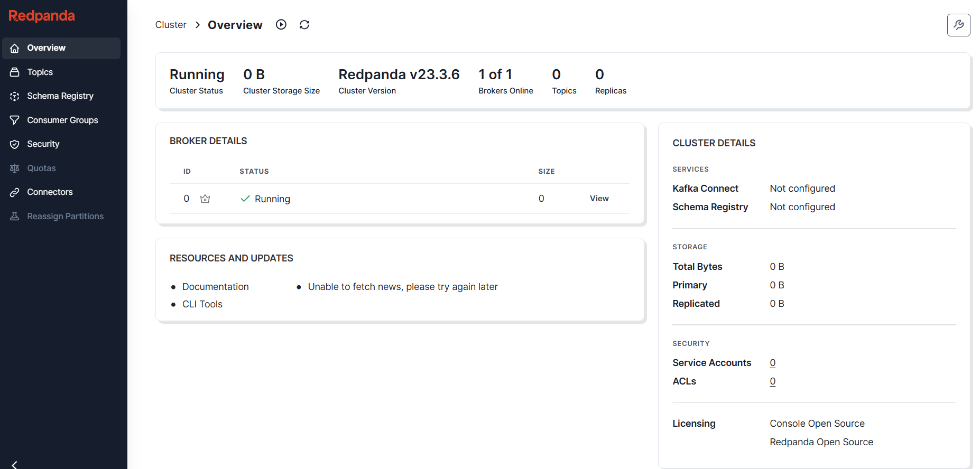
Task: Click the CLUSTER DETAILS heading
Action: [x=714, y=143]
